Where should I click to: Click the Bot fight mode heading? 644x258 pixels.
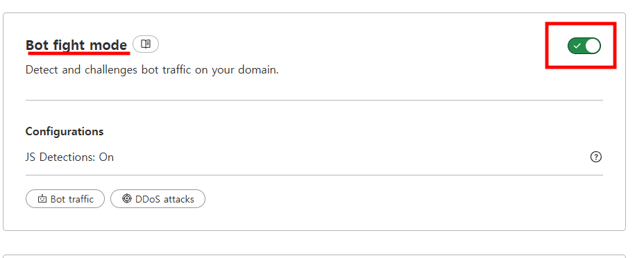click(76, 44)
